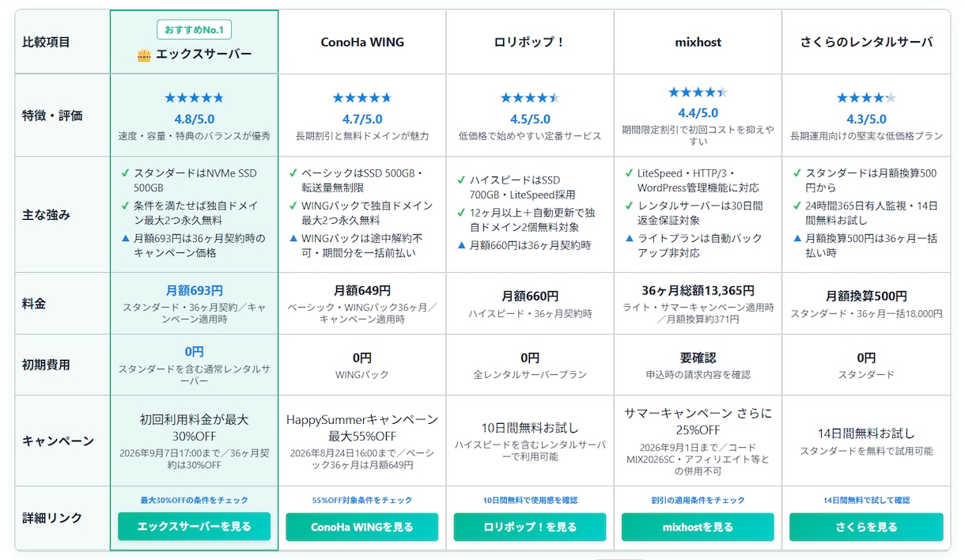
Task: Click the checkmark beside 24時間365日有人監視
Action: (797, 206)
